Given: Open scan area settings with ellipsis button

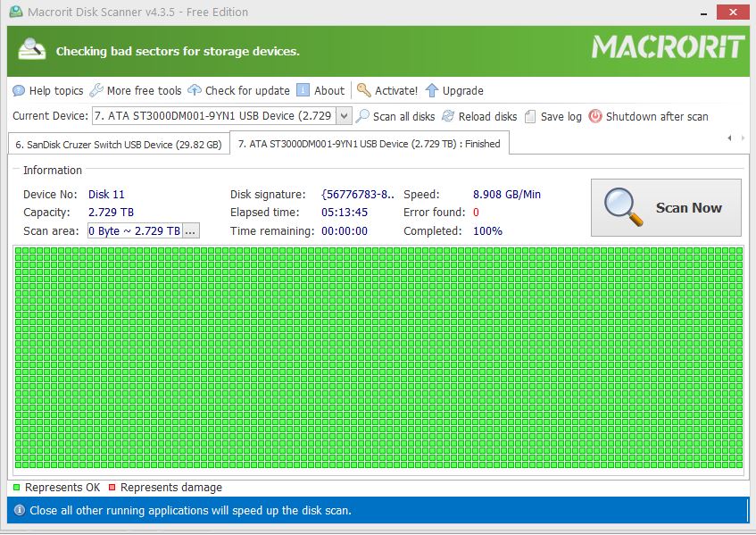Looking at the screenshot, I should pyautogui.click(x=190, y=231).
